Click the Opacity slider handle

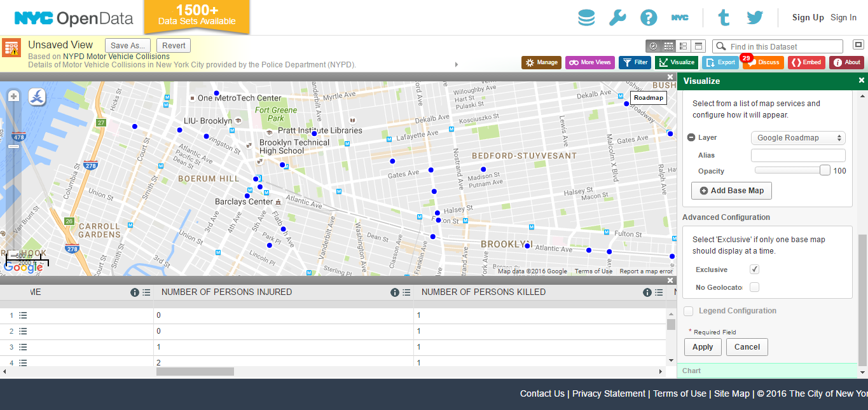[x=825, y=170]
